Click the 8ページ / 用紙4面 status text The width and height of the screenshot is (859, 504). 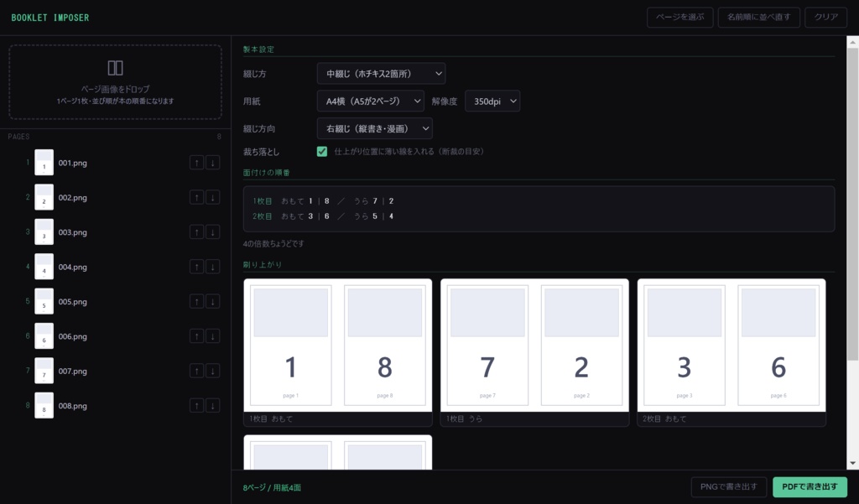pos(272,487)
